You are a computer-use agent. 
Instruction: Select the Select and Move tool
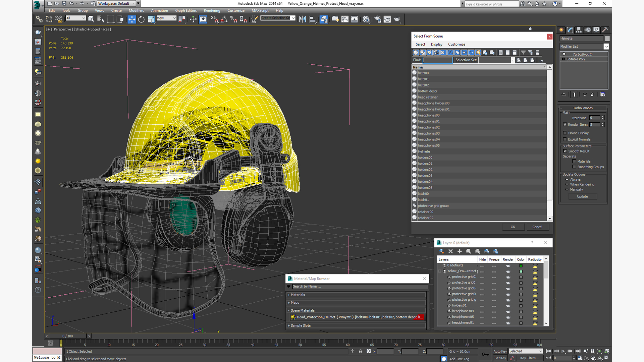coord(132,19)
